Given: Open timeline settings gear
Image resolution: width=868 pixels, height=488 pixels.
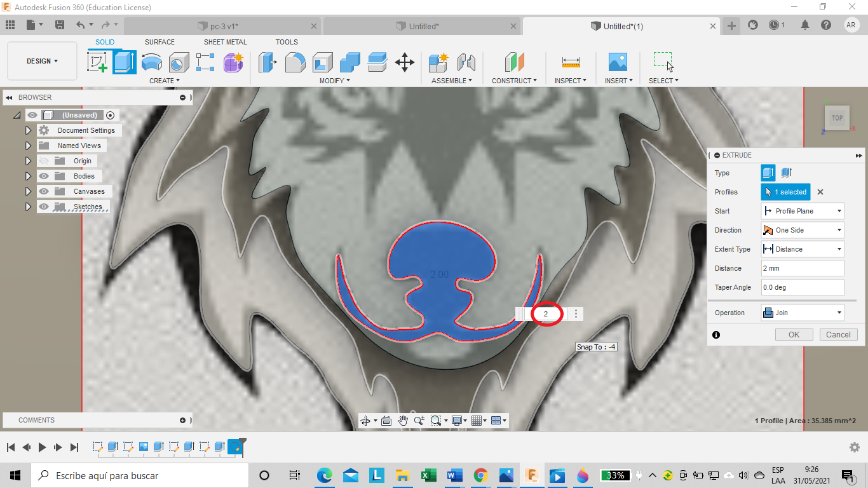Looking at the screenshot, I should coord(855,447).
